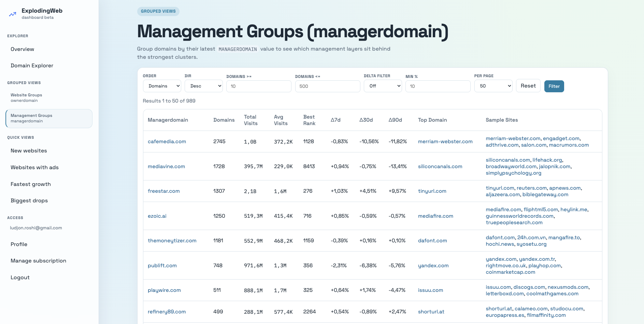Open the Delta Filter dropdown
The height and width of the screenshot is (324, 644).
coord(383,86)
